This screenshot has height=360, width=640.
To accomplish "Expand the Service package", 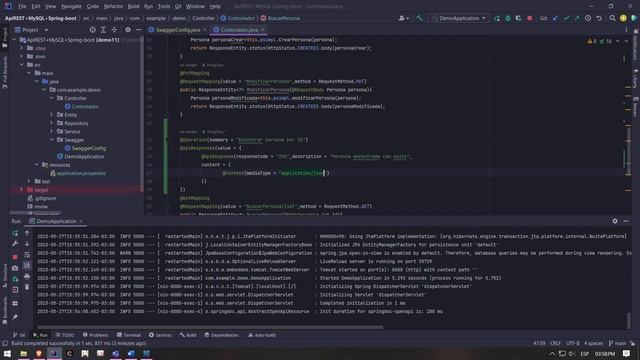I will 52,131.
